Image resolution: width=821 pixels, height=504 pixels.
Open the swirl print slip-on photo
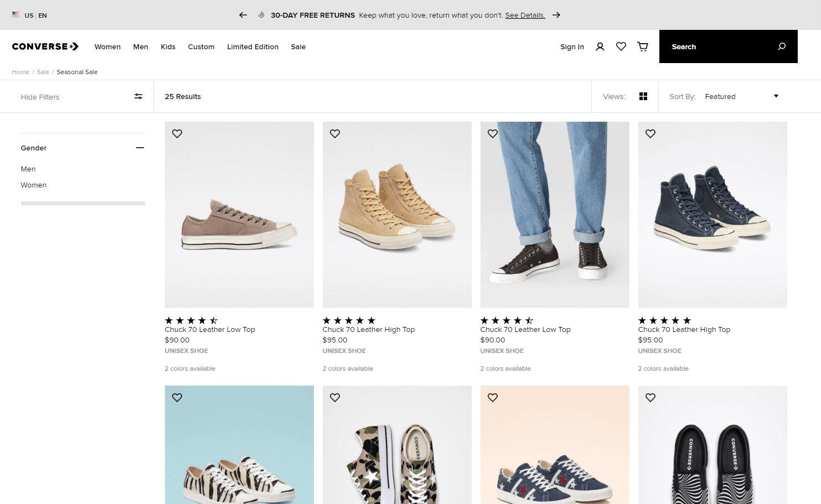(x=712, y=445)
